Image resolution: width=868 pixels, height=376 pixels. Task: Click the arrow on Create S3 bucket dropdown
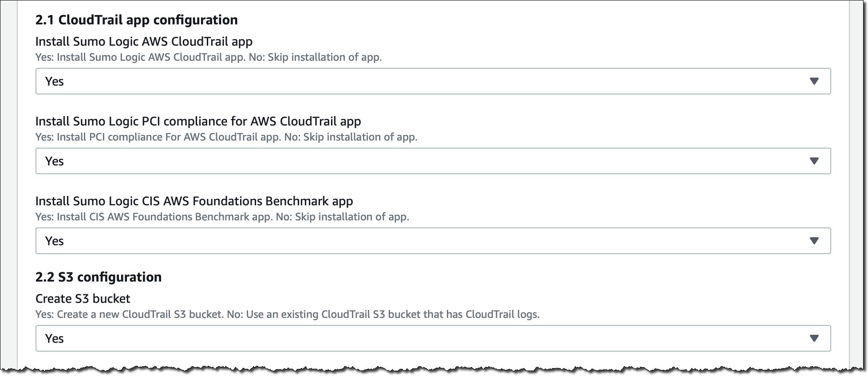(814, 338)
